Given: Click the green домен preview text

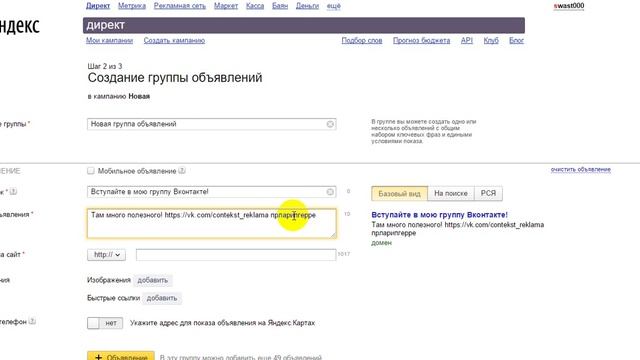Looking at the screenshot, I should (x=381, y=243).
